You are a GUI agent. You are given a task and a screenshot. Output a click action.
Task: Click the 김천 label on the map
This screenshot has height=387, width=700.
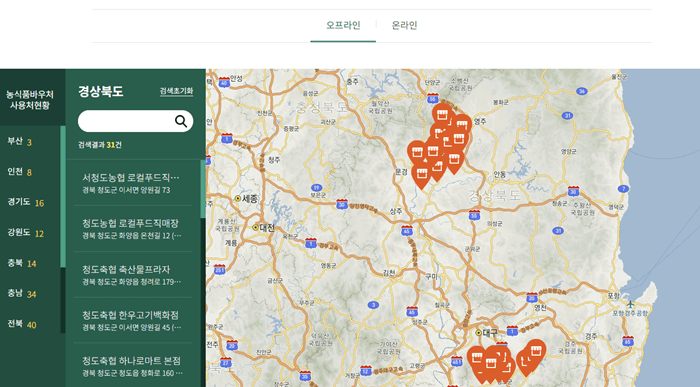tap(389, 273)
